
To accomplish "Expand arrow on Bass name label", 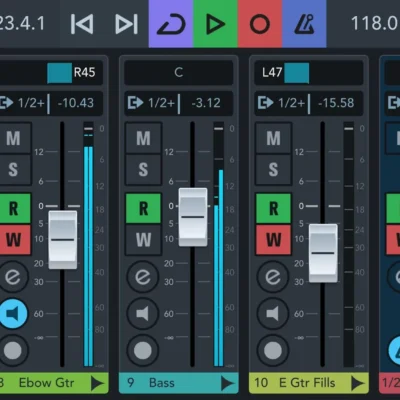I will tap(227, 383).
